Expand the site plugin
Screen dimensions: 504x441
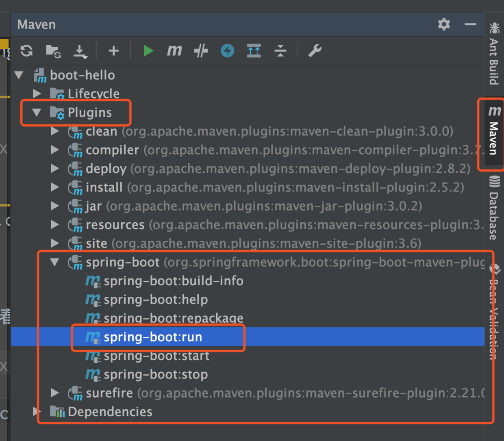[x=55, y=243]
